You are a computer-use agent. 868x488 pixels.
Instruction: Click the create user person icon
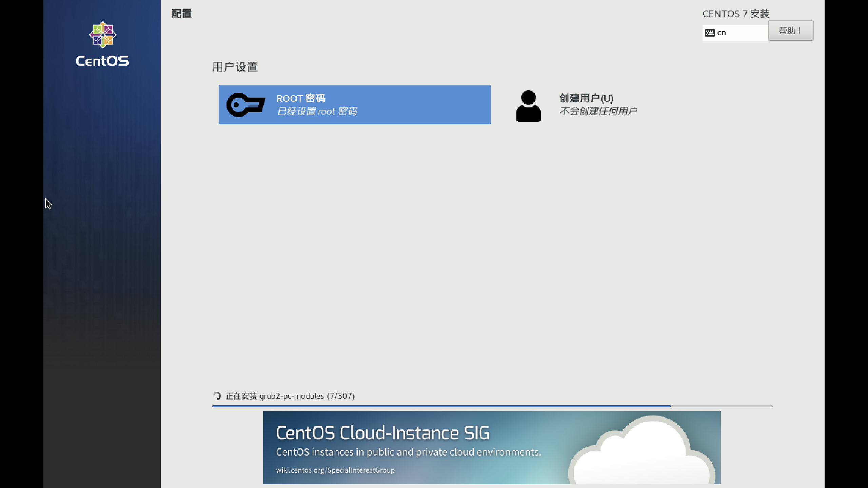tap(528, 106)
